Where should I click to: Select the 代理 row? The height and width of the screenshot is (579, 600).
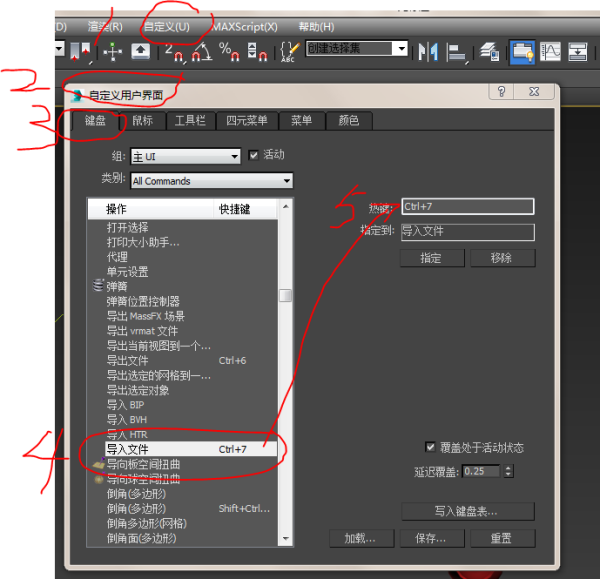click(x=182, y=257)
